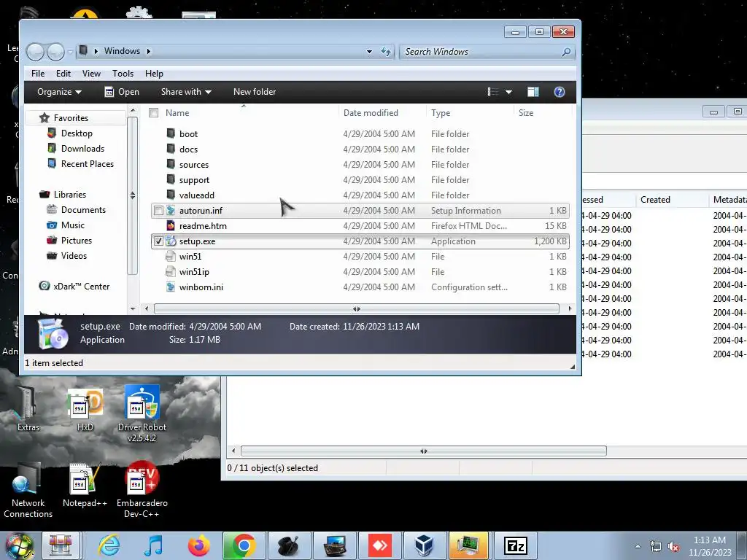Screen dimensions: 747x560
Task: Sort by Date modified column header
Action: click(x=382, y=113)
